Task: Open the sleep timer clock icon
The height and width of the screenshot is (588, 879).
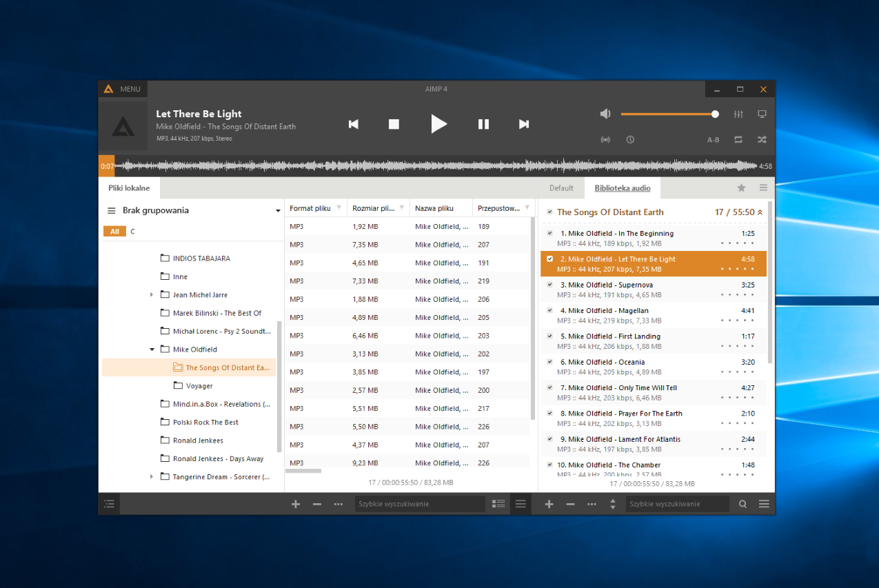Action: tap(630, 139)
